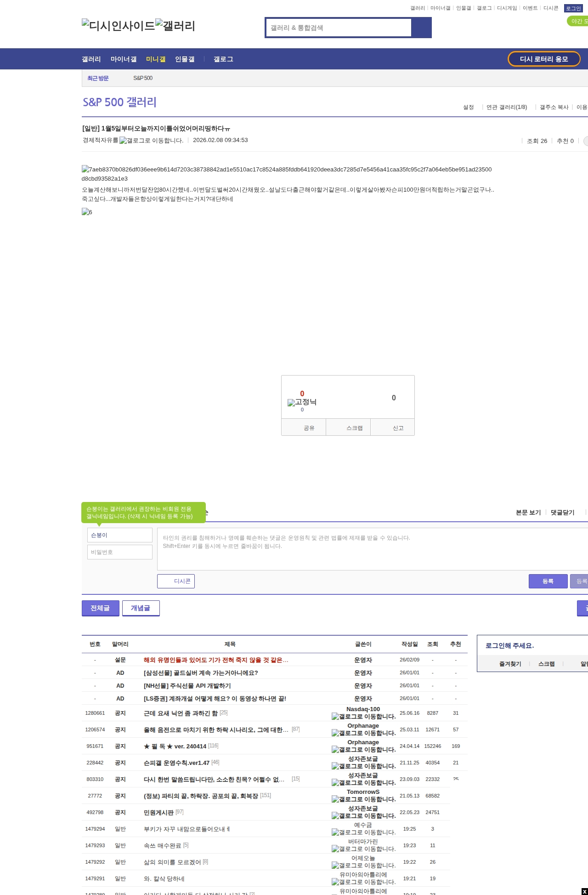Screen dimensions: 588x895
Task: Click 즐겨찾기 in the login side box
Action: coord(510,664)
